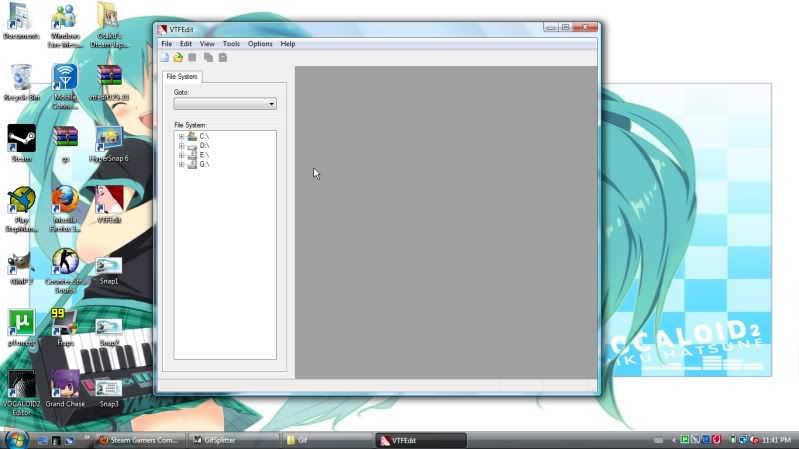This screenshot has width=799, height=449.
Task: Expand the C:\ drive tree node
Action: 181,135
